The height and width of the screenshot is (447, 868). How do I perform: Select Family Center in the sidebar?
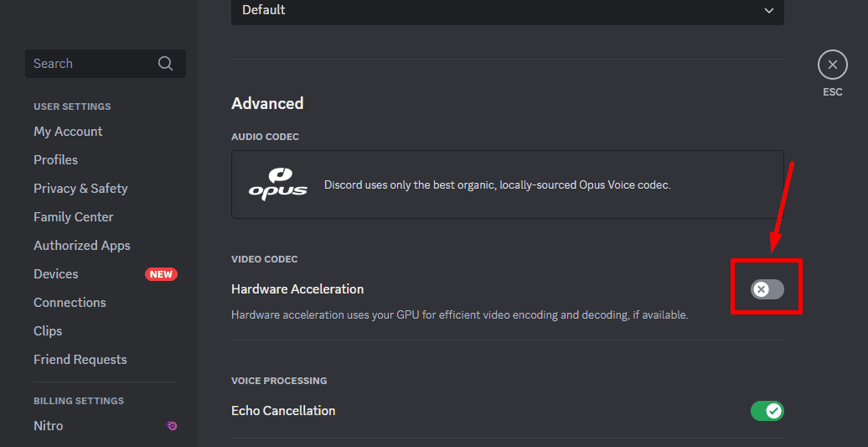pos(73,217)
